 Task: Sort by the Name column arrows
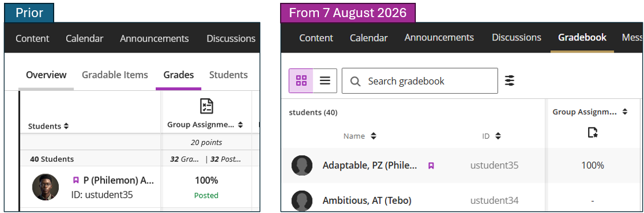coord(374,136)
